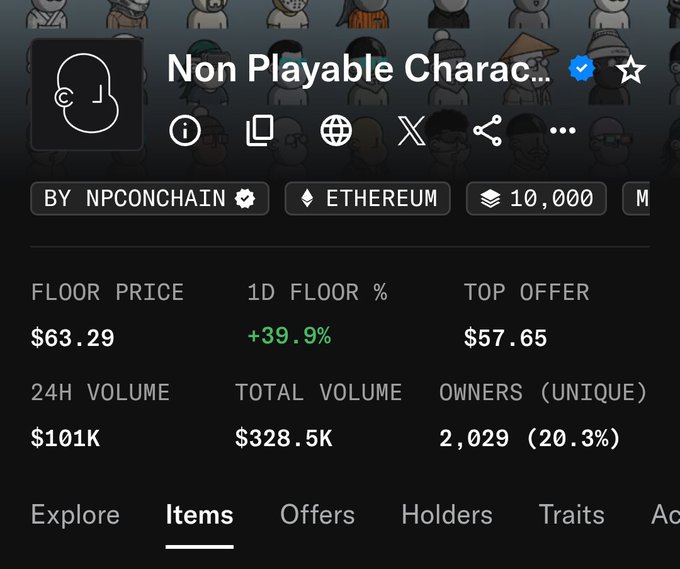This screenshot has width=680, height=569.
Task: Click the collection logo thumbnail
Action: coord(87,94)
